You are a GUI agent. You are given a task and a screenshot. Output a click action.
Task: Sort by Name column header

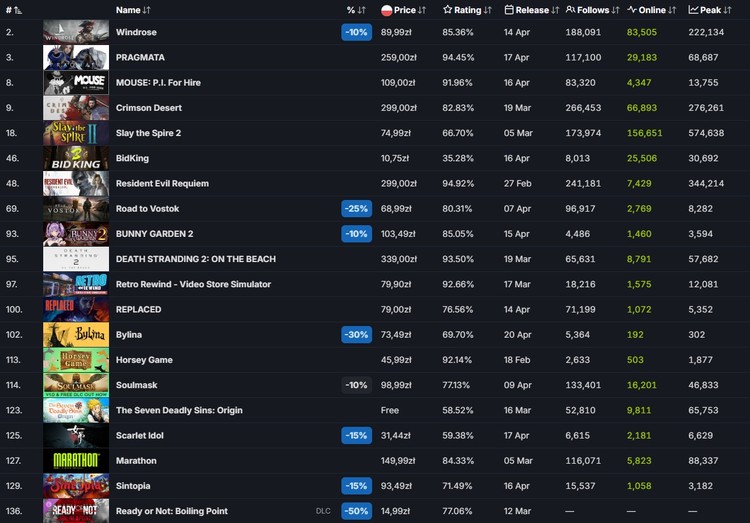(133, 10)
